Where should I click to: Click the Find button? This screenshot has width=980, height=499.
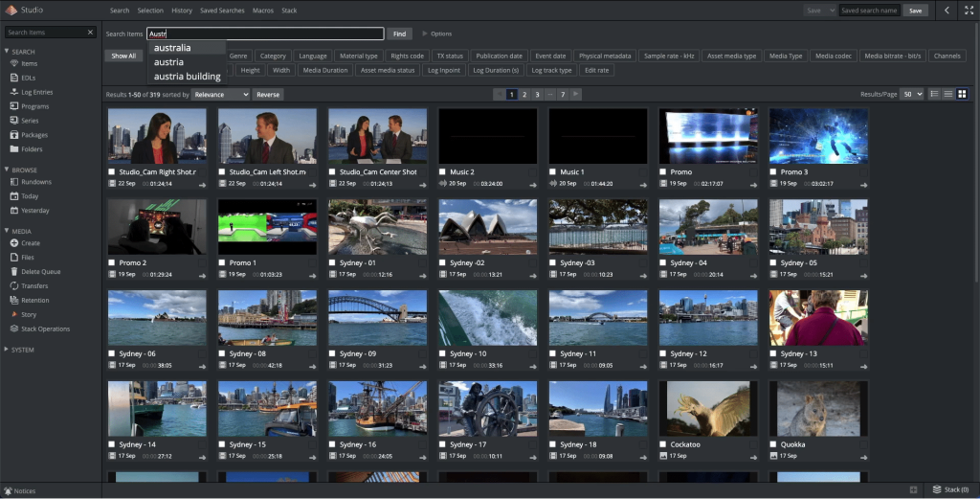pyautogui.click(x=399, y=34)
